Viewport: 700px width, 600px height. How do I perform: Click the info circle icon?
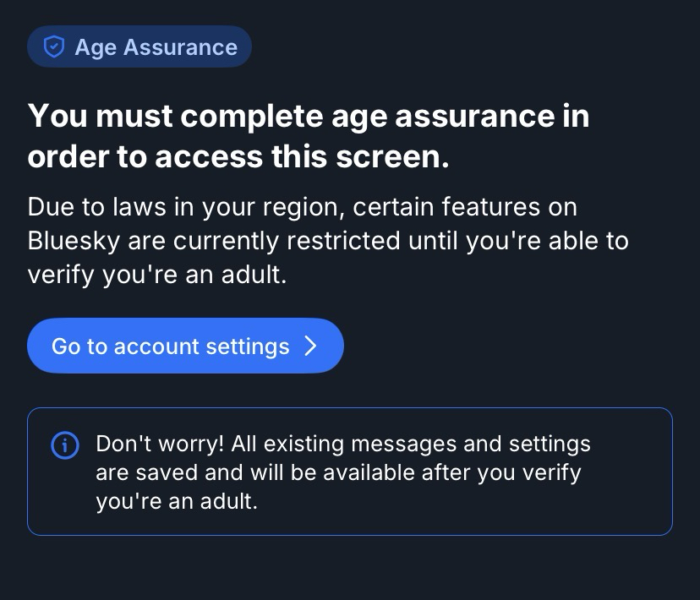point(65,445)
